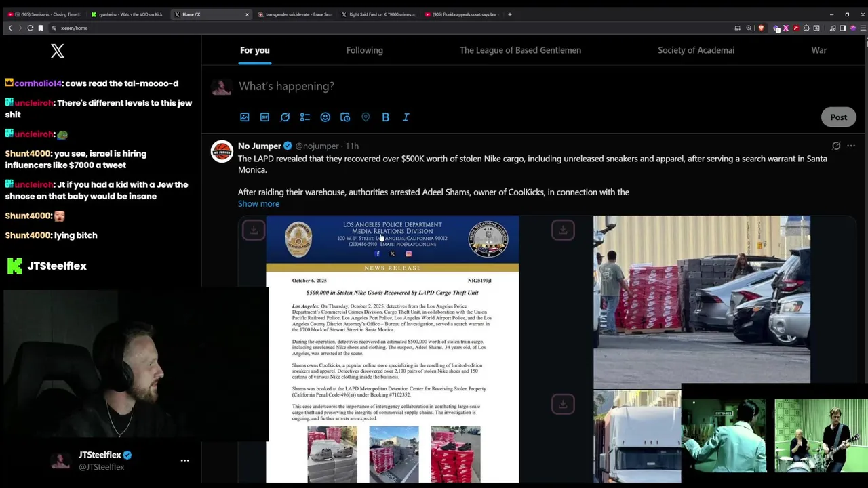Bookmark this page in the address bar

point(41,28)
